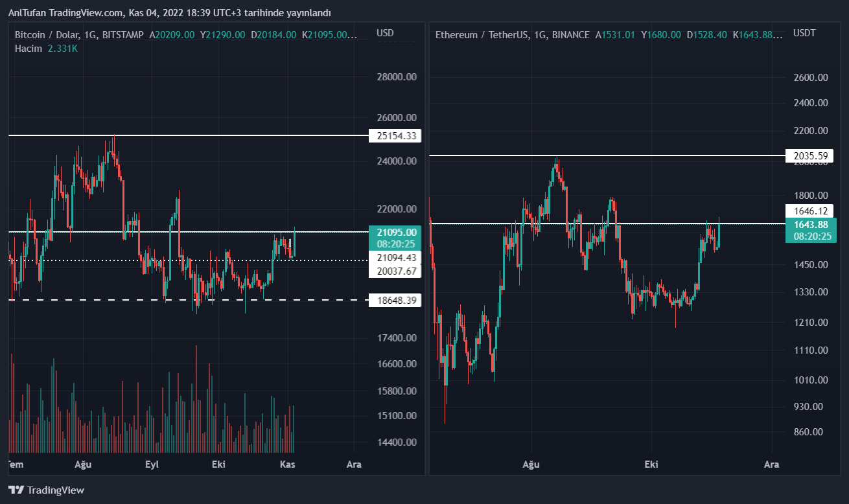Click the green 21095.00 current price tag
The width and height of the screenshot is (849, 504).
coord(395,232)
